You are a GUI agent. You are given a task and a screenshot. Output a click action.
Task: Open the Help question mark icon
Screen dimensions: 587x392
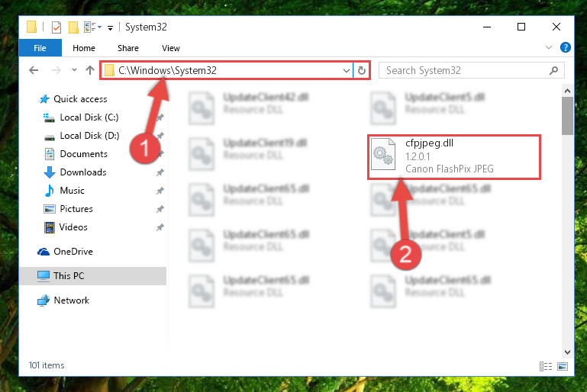[566, 47]
